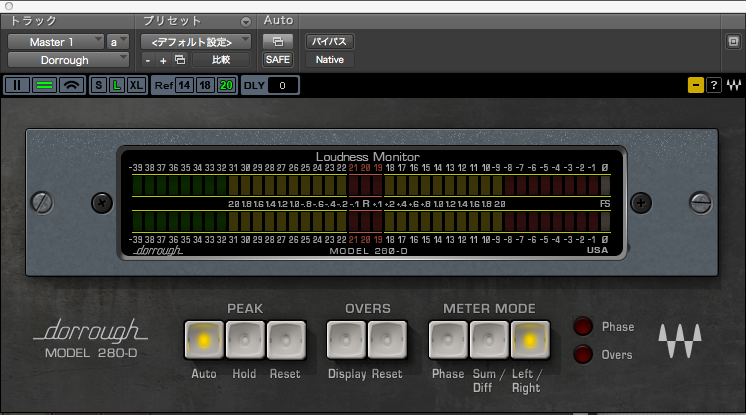
Task: Click the yellow minus collapse icon
Action: point(696,85)
